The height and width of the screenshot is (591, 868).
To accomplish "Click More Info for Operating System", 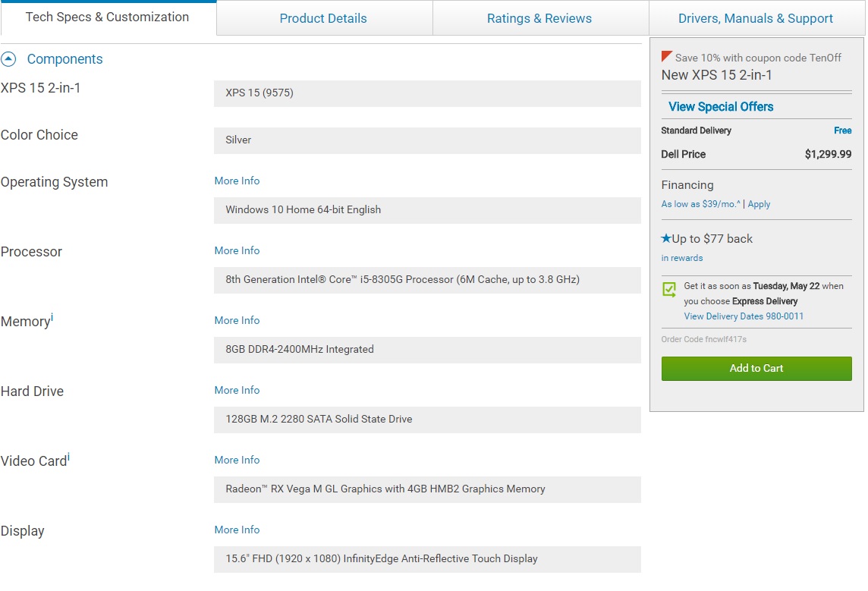I will [x=237, y=181].
